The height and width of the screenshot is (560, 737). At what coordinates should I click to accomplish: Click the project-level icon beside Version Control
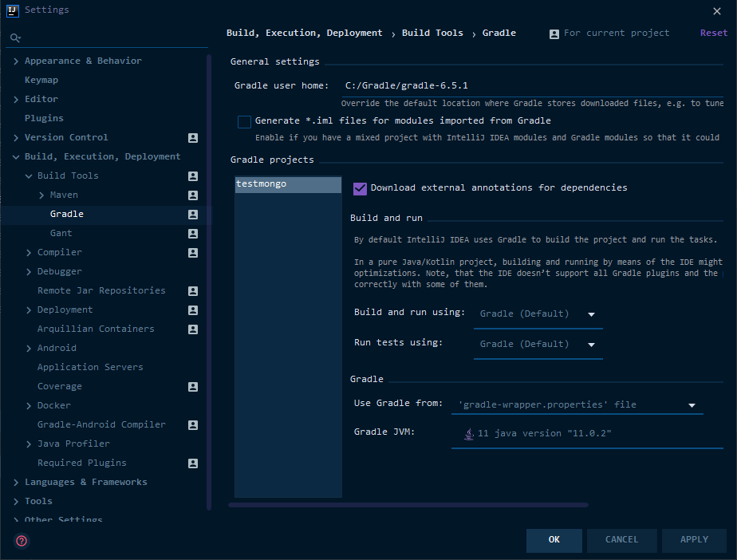tap(193, 138)
